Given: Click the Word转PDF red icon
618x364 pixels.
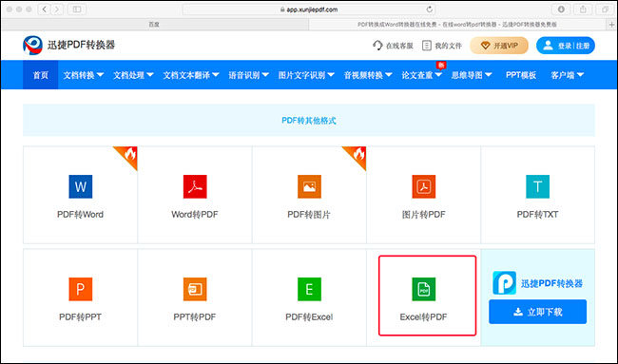Looking at the screenshot, I should coord(195,186).
